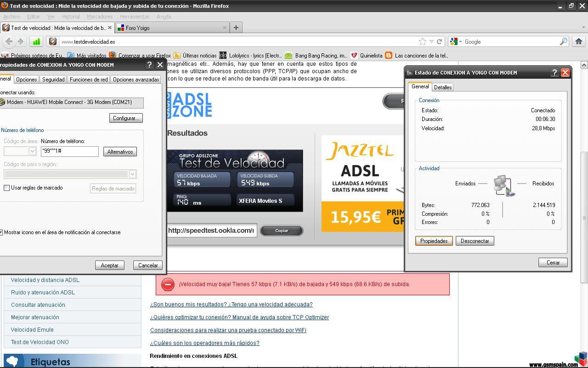Open Funciones de red tab
Screen dimensions: 588x368
[x=89, y=80]
